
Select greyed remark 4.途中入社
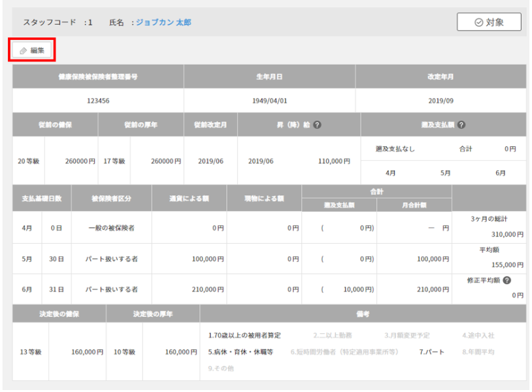[x=478, y=335]
